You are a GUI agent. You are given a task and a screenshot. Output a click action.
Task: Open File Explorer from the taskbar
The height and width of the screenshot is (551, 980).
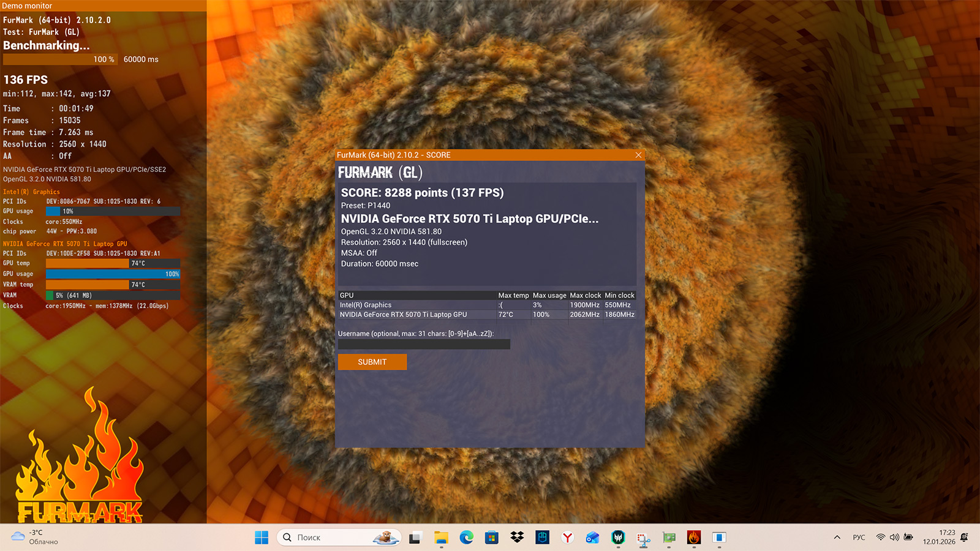[x=441, y=538]
